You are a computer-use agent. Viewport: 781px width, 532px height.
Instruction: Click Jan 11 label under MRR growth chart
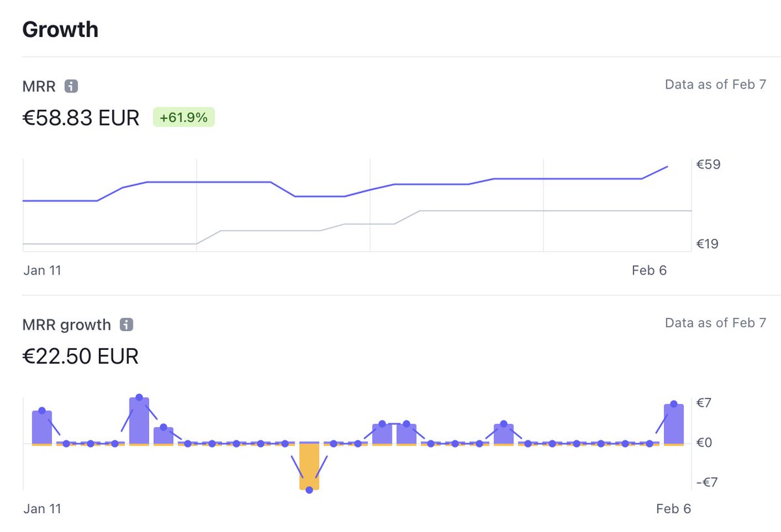pos(42,509)
